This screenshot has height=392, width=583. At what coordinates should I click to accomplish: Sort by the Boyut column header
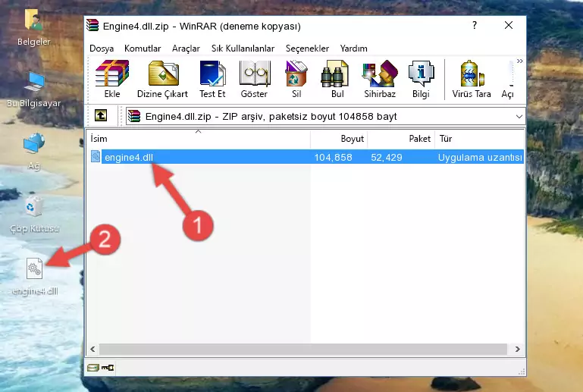tap(339, 139)
